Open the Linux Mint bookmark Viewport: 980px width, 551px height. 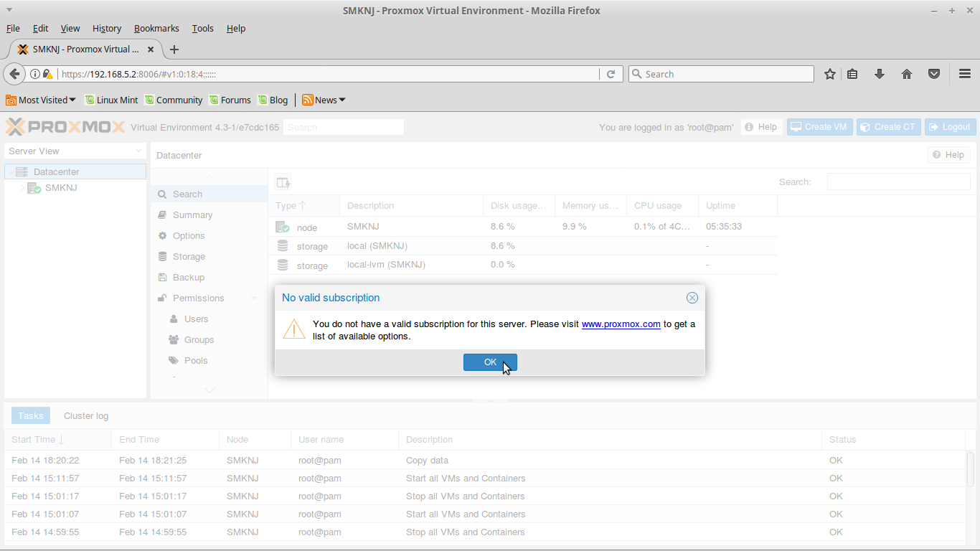[111, 100]
